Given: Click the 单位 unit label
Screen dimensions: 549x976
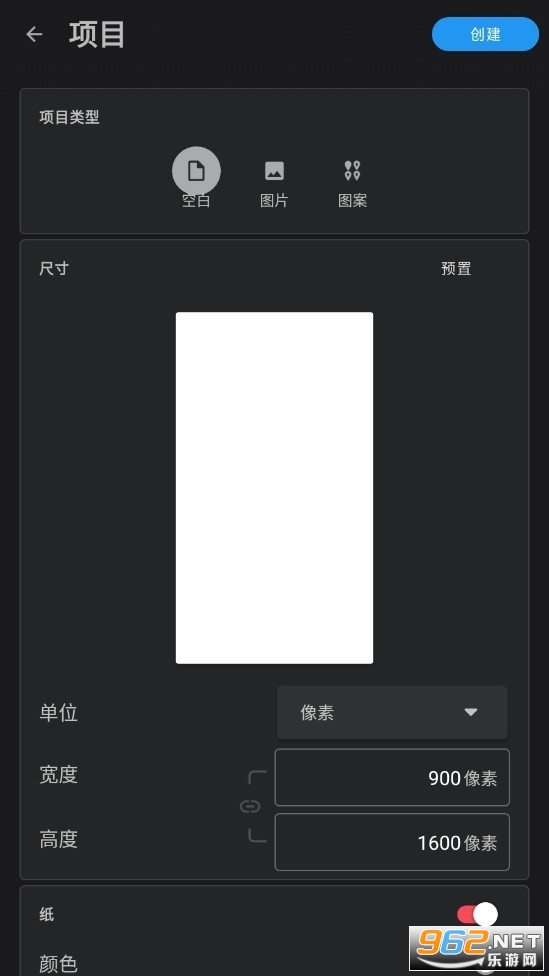Looking at the screenshot, I should point(59,713).
